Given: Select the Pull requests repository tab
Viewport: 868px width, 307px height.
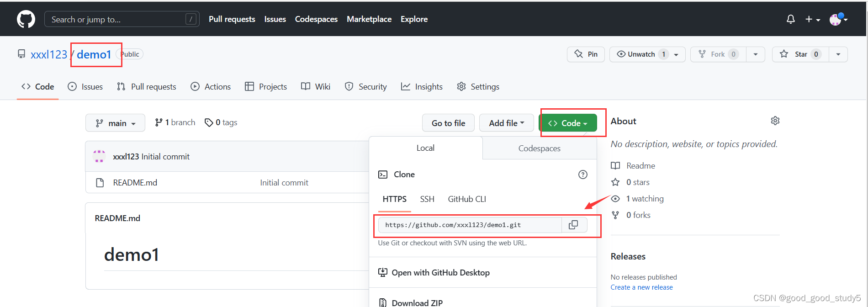Looking at the screenshot, I should click(147, 87).
